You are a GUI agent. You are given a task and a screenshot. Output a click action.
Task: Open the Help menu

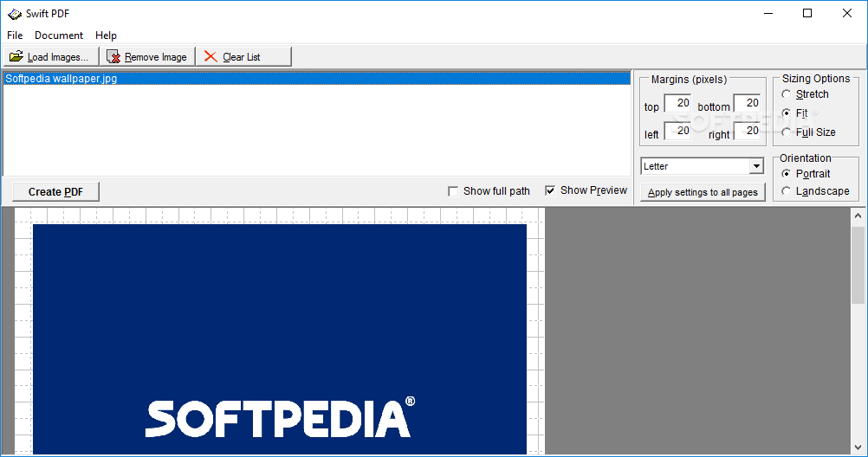click(x=106, y=35)
